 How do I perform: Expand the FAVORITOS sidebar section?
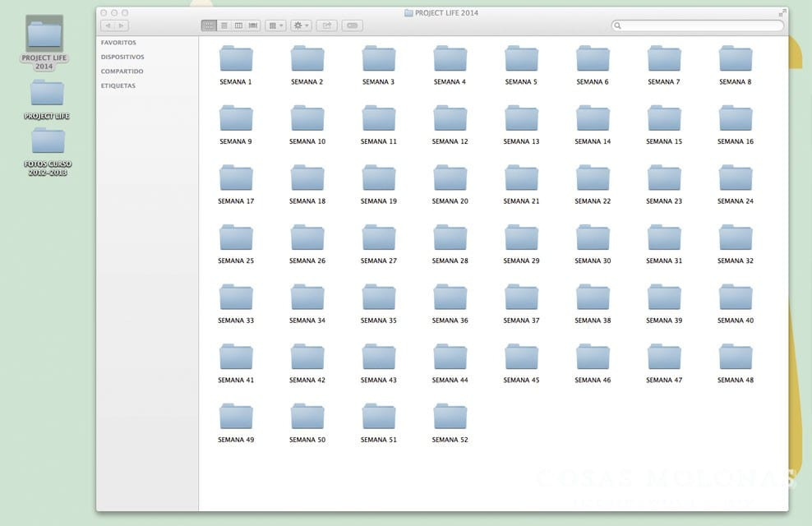click(118, 43)
